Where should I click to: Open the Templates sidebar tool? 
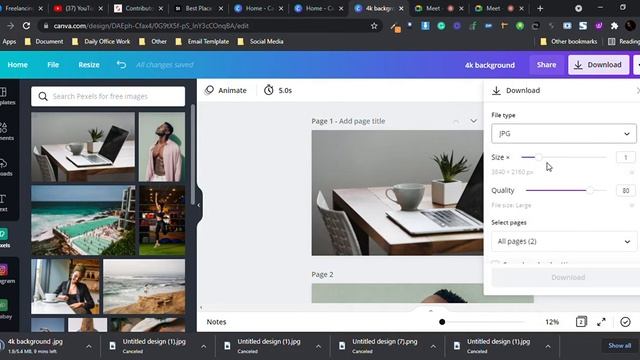click(4, 96)
